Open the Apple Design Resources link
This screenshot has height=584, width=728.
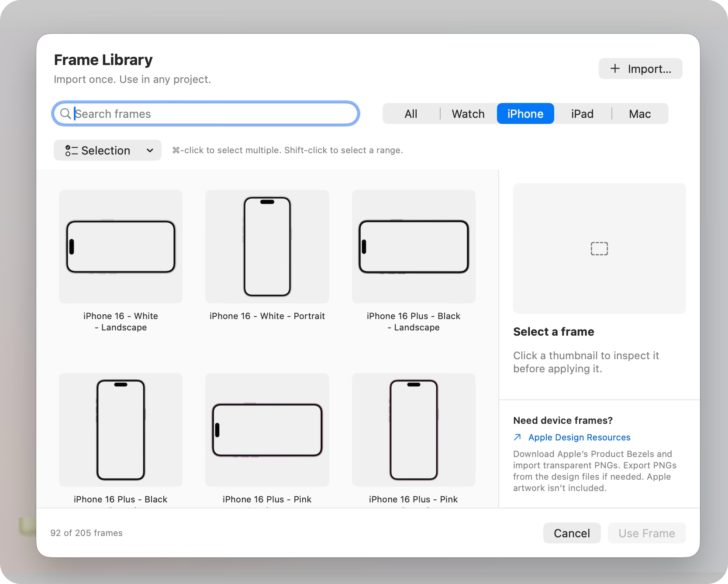[x=579, y=437]
